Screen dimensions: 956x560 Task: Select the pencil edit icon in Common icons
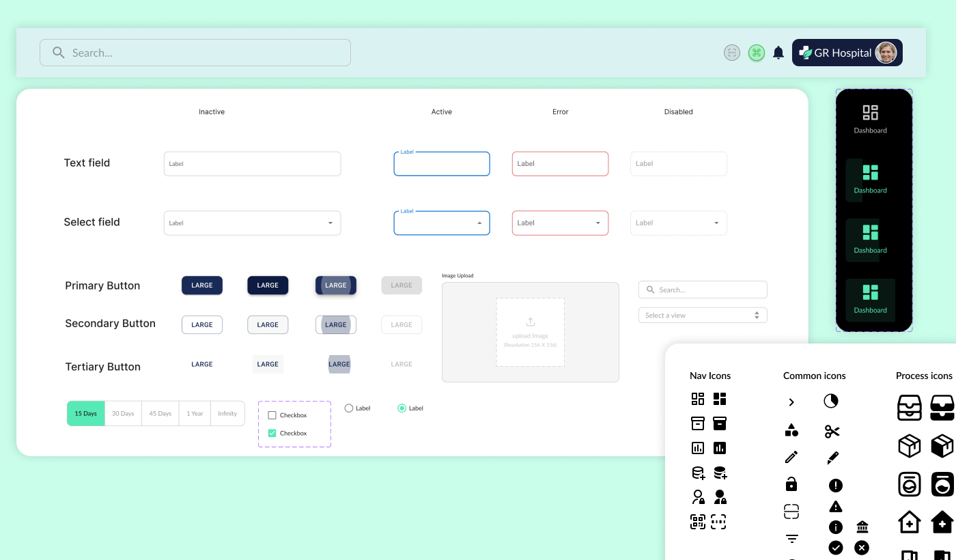pos(791,456)
